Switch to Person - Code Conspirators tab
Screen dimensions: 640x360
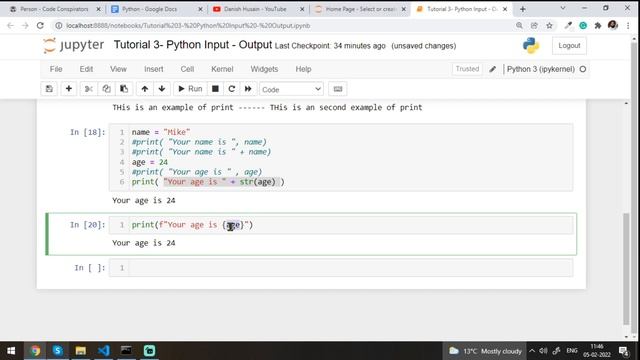pos(55,9)
